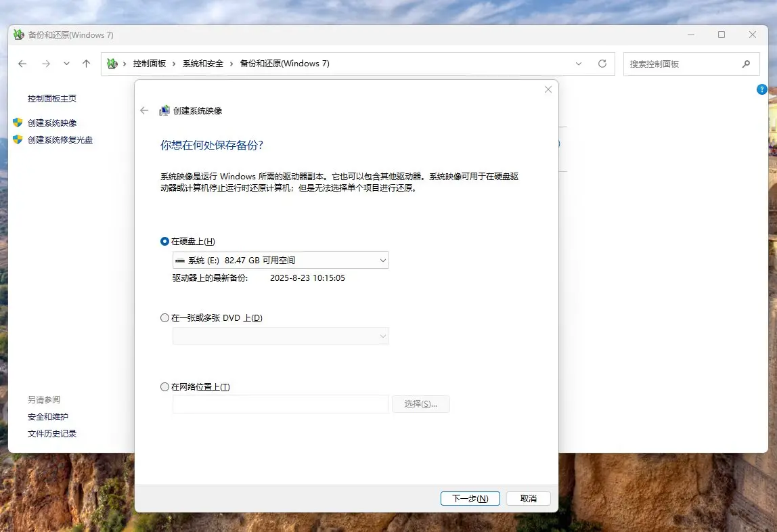Click the 选择(S)... button
Viewport: 777px width, 532px height.
coord(421,403)
